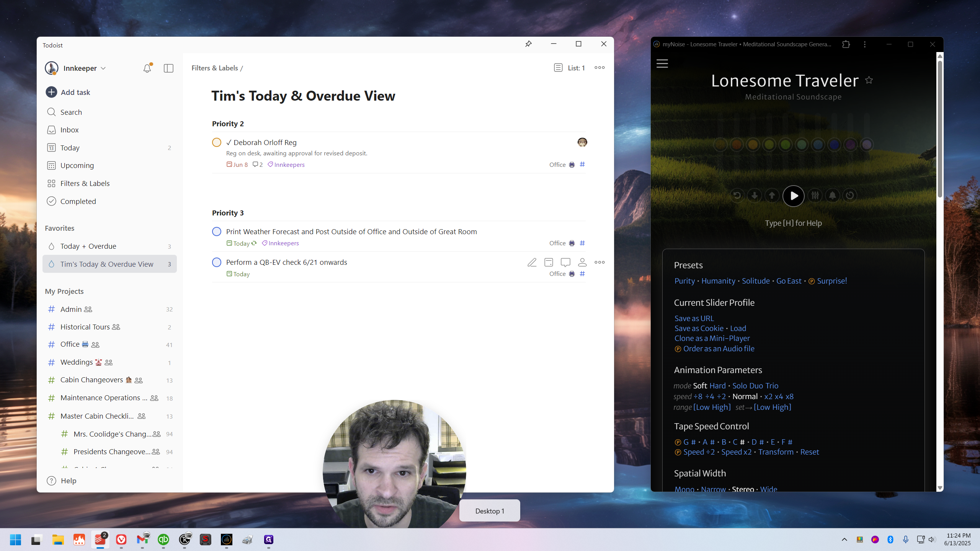Image resolution: width=980 pixels, height=551 pixels.
Task: Set animation speed to x2 in myNoise
Action: pyautogui.click(x=768, y=396)
